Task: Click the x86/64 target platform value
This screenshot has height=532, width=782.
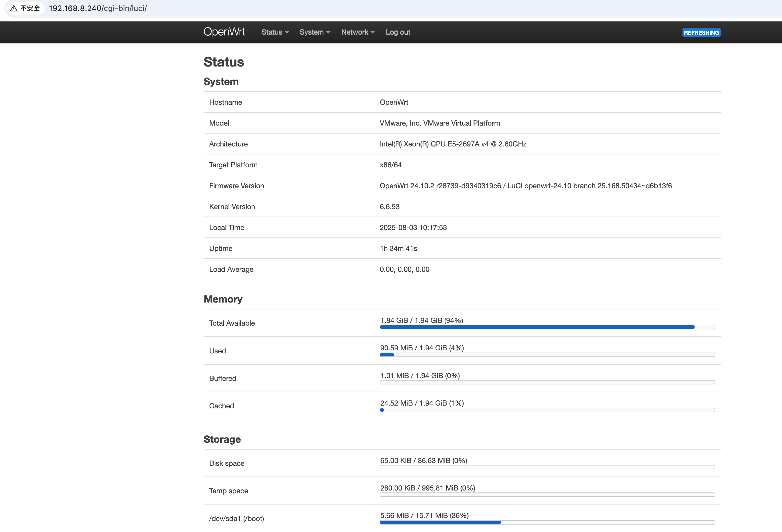Action: coord(390,165)
